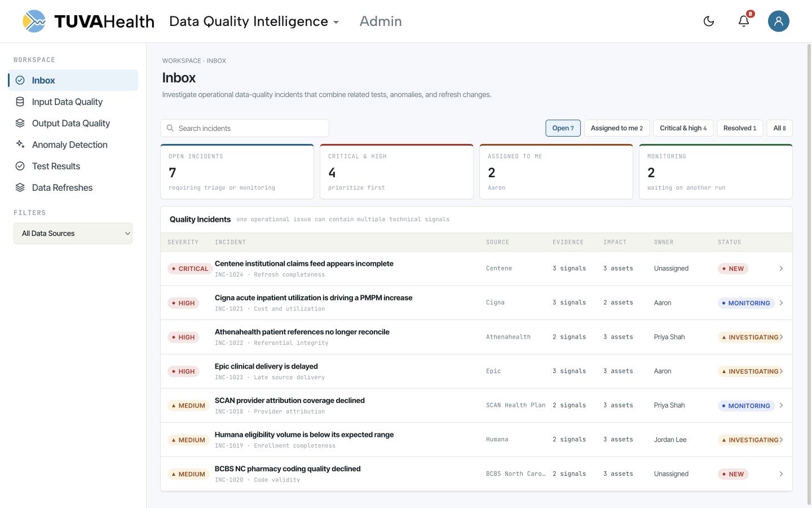Click the MEDIUM badge on BCBS row
Screen dimensions: 812x508
click(188, 474)
